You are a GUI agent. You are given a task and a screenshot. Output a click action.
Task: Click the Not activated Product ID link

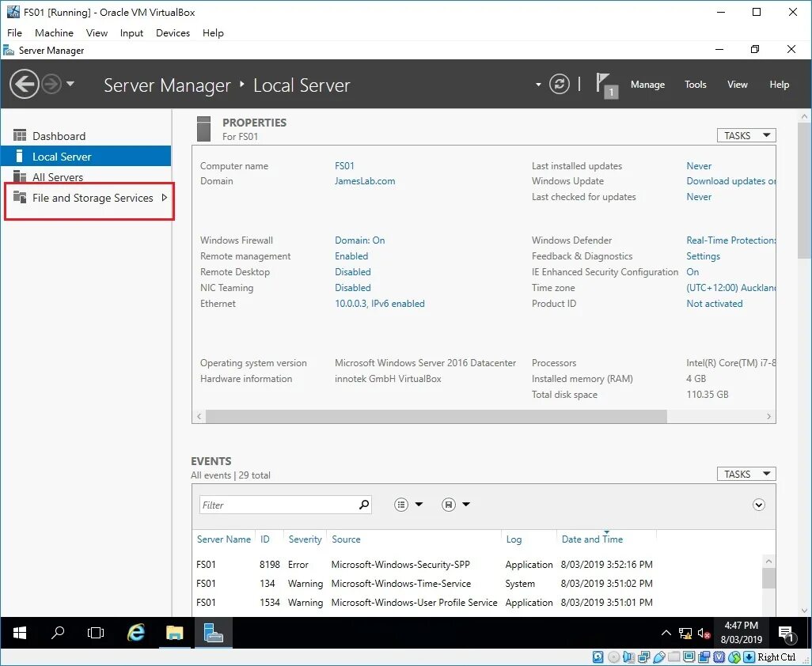tap(714, 304)
